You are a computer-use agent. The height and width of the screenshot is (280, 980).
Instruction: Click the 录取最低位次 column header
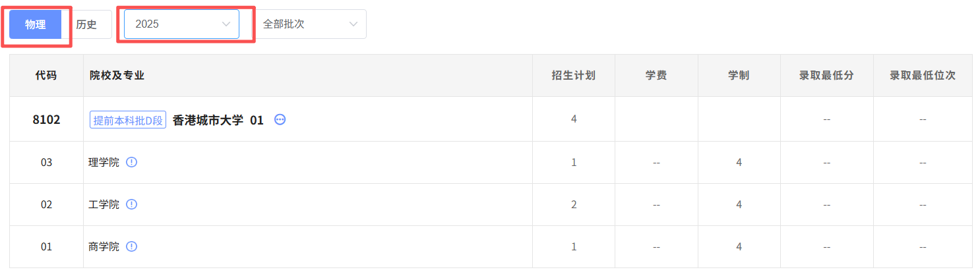[923, 75]
